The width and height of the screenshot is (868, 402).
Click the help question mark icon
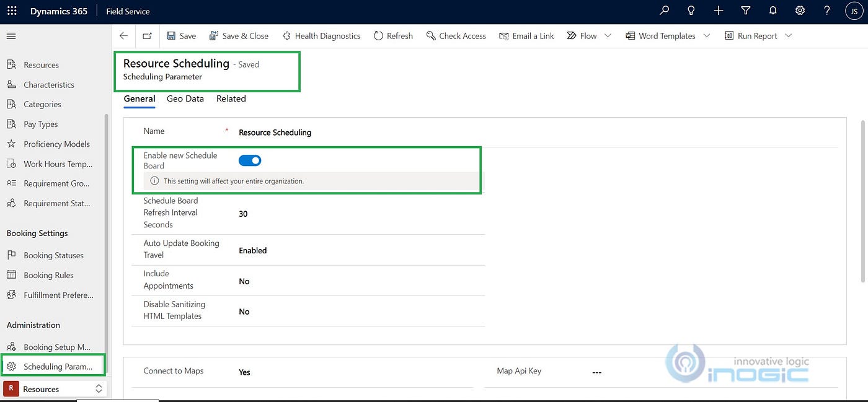click(827, 11)
